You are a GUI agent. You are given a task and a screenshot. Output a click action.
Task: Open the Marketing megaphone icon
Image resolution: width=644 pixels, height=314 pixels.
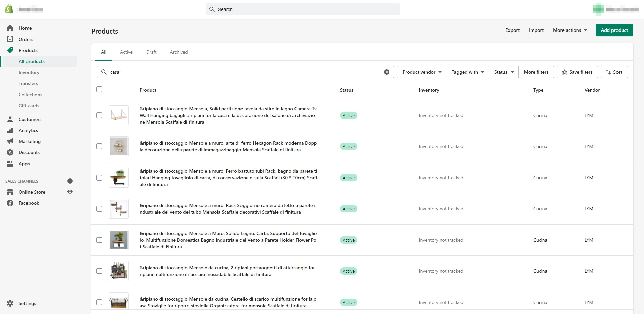pos(10,141)
